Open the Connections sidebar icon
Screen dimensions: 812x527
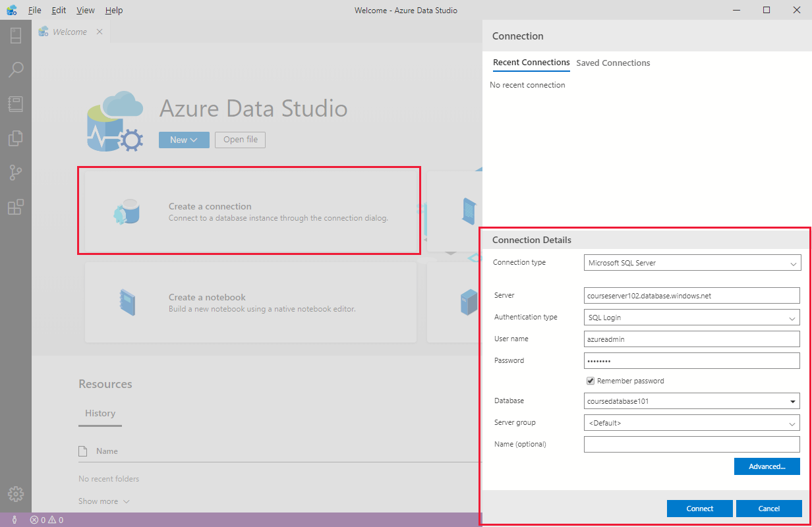coord(16,35)
